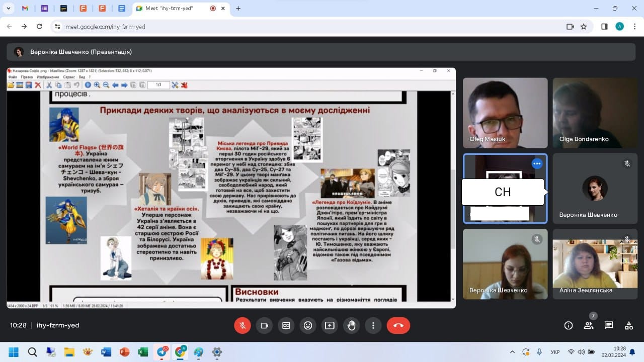Click the meet.google.com address bar
The height and width of the screenshot is (362, 644).
click(302, 27)
